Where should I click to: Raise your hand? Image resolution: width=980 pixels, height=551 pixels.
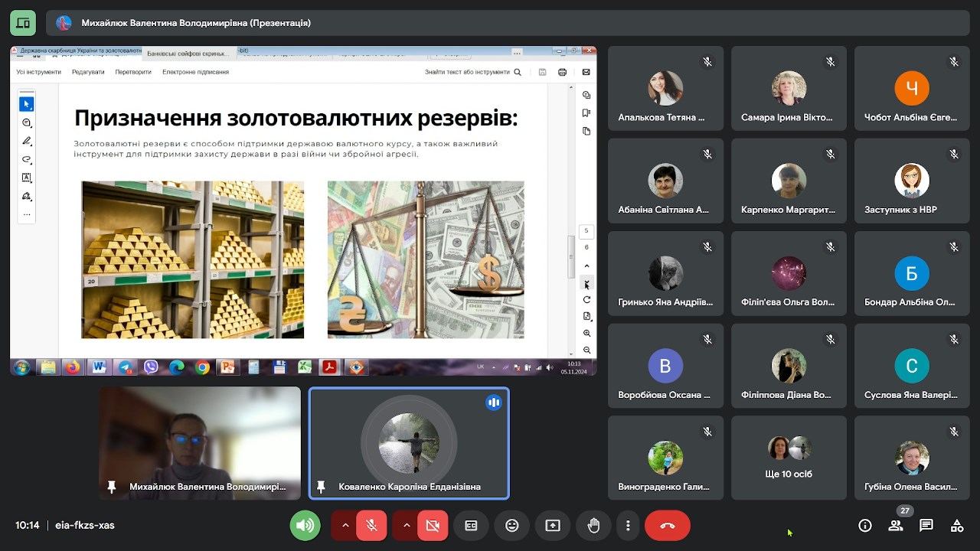pyautogui.click(x=593, y=526)
